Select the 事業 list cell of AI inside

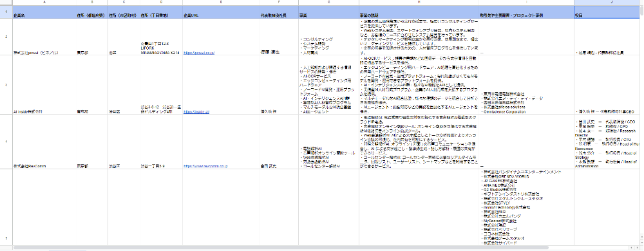(x=328, y=85)
